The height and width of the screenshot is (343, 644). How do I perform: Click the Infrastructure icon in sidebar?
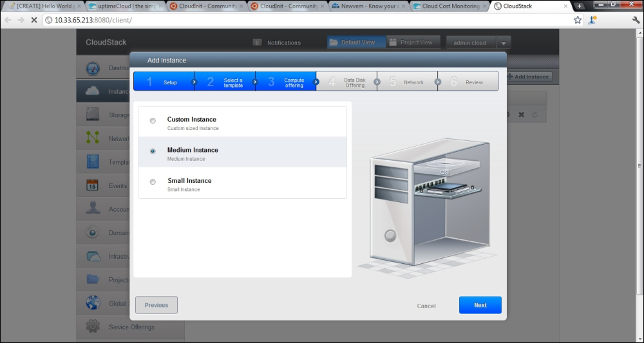93,255
